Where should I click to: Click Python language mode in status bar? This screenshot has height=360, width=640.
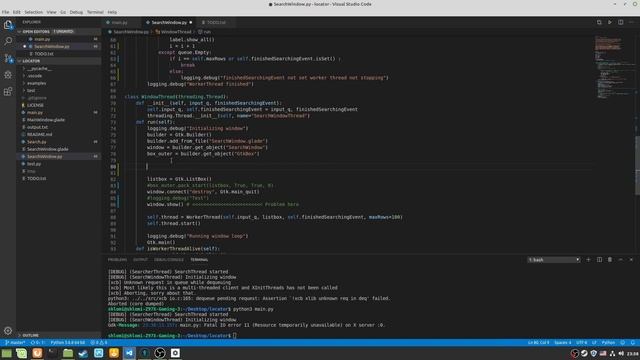pyautogui.click(x=608, y=342)
